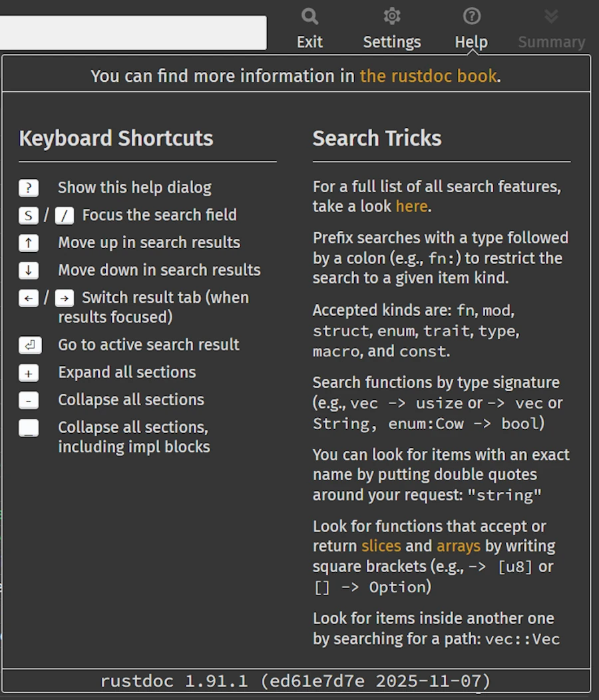Toggle the Summary collapse chevrons
The width and height of the screenshot is (599, 700).
(551, 17)
